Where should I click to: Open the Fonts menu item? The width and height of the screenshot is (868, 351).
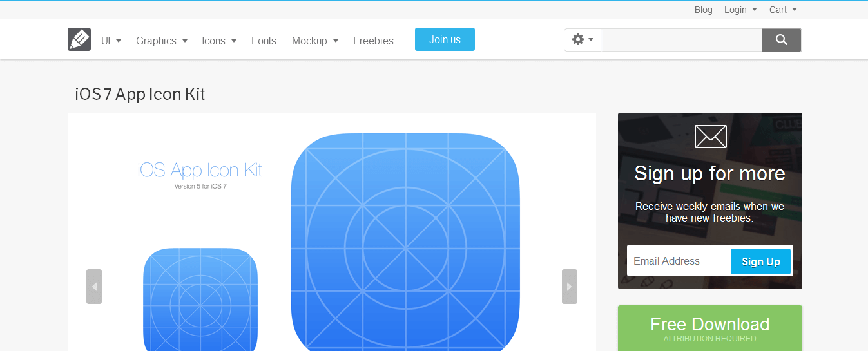point(264,41)
